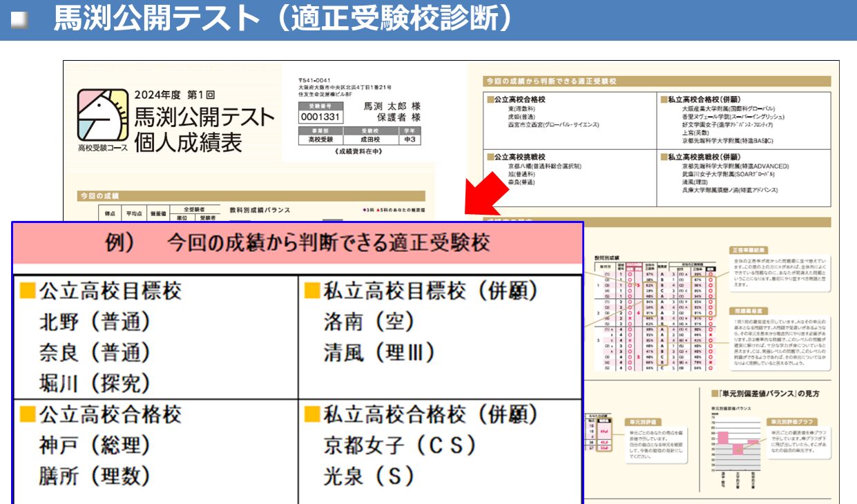Click the 高校受験 cell in the table

tap(320, 139)
